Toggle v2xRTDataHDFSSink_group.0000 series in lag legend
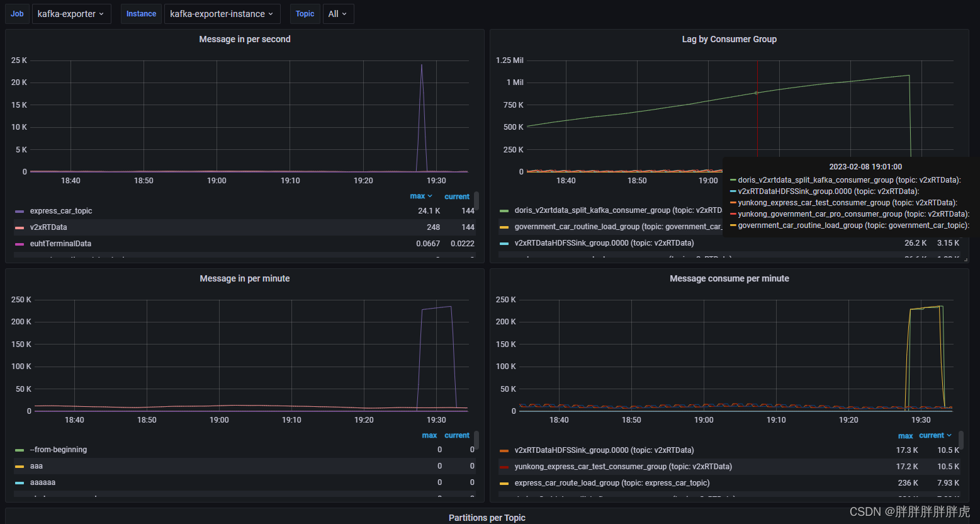This screenshot has height=524, width=980. click(604, 243)
